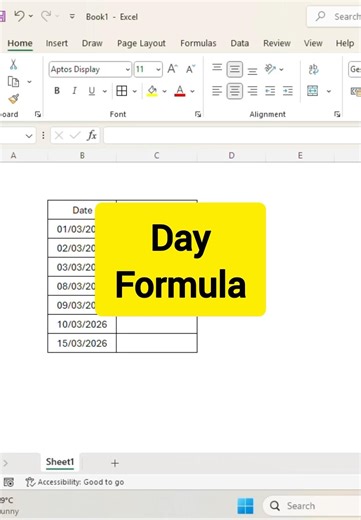Toggle Bold formatting
Viewport: 361px width, 520px height.
(x=57, y=91)
